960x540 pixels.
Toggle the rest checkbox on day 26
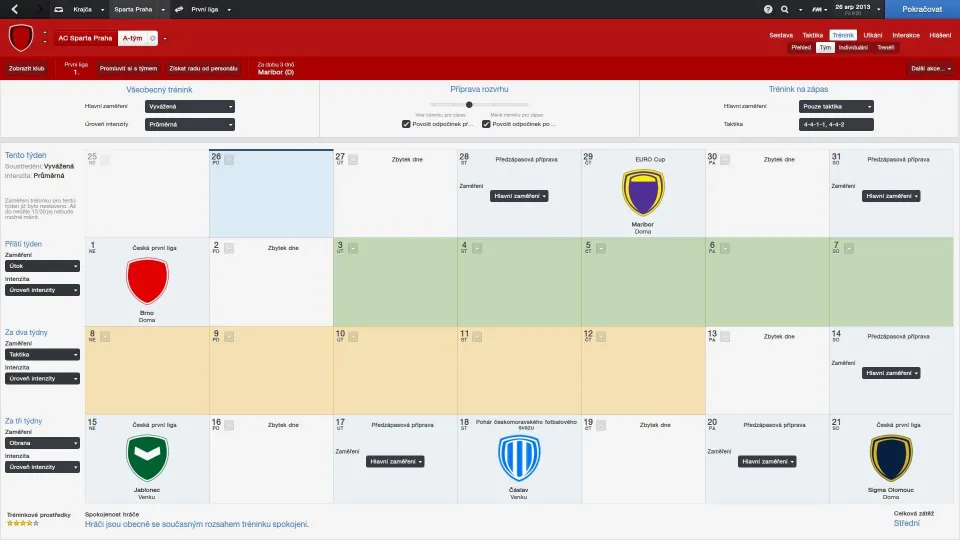click(x=228, y=159)
